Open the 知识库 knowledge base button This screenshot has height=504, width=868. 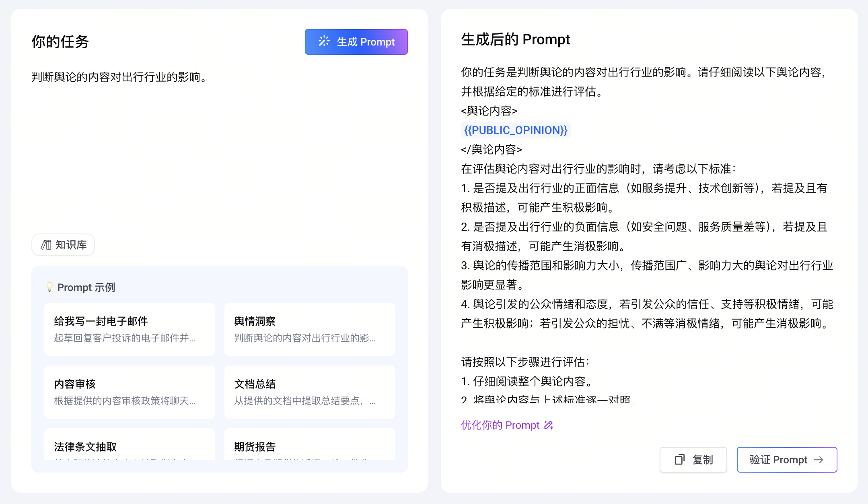click(63, 245)
